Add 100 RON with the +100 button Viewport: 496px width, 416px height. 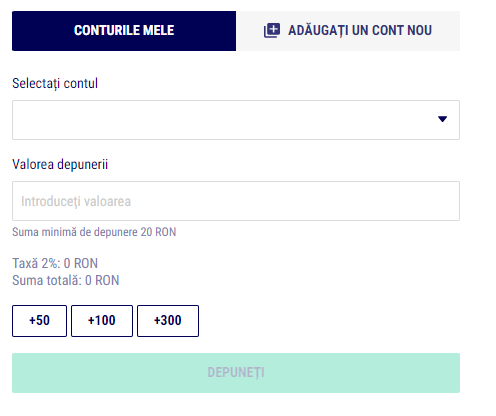[102, 321]
